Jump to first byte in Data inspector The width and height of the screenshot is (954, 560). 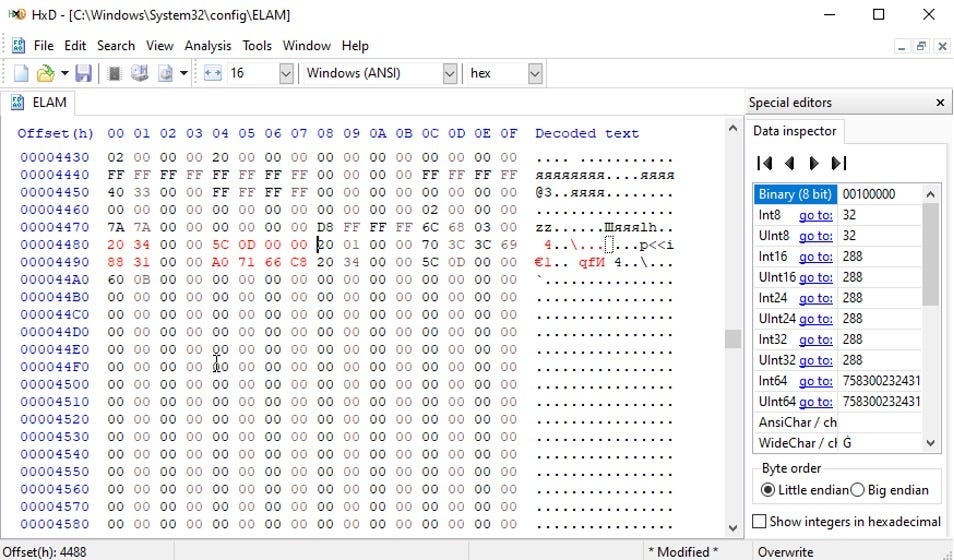click(x=765, y=163)
